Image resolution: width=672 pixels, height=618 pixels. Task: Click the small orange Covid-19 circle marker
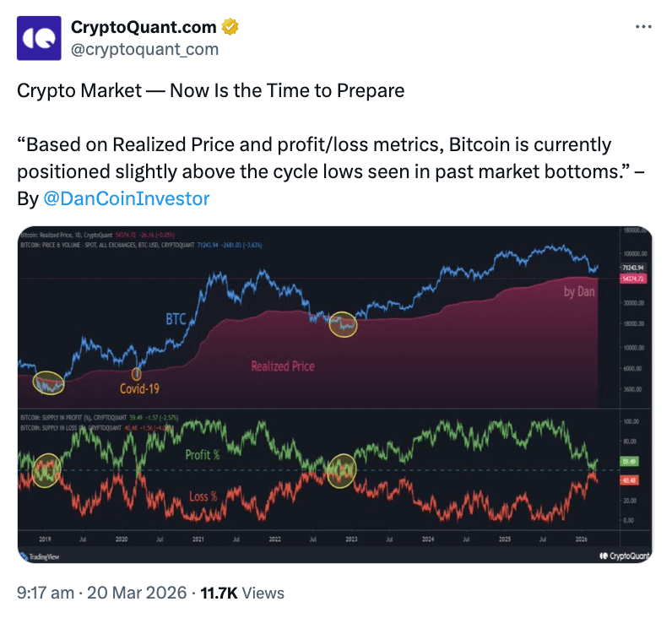[x=138, y=374]
